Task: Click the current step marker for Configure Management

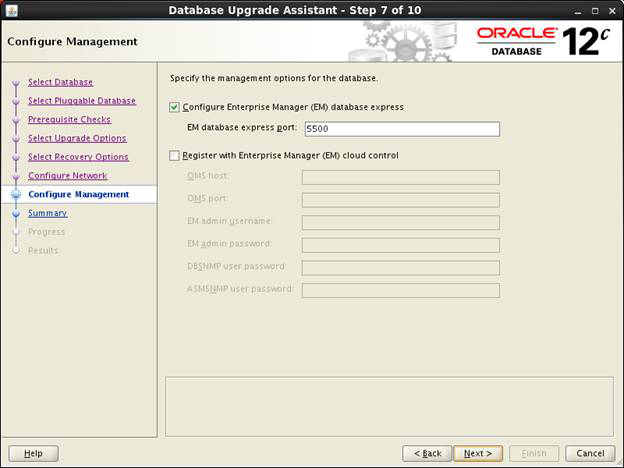Action: 15,195
